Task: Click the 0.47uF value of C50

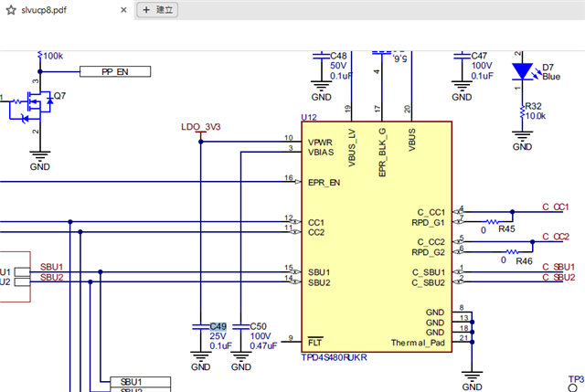Action: [x=263, y=346]
